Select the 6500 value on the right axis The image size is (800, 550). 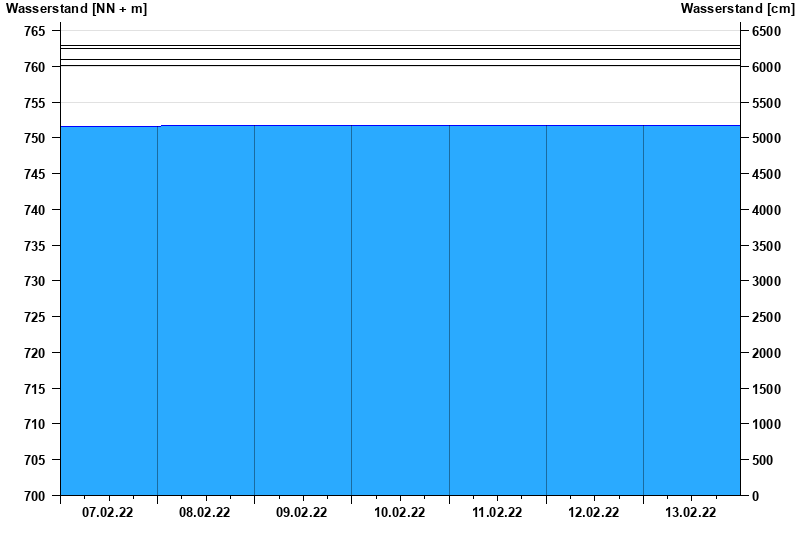click(767, 31)
